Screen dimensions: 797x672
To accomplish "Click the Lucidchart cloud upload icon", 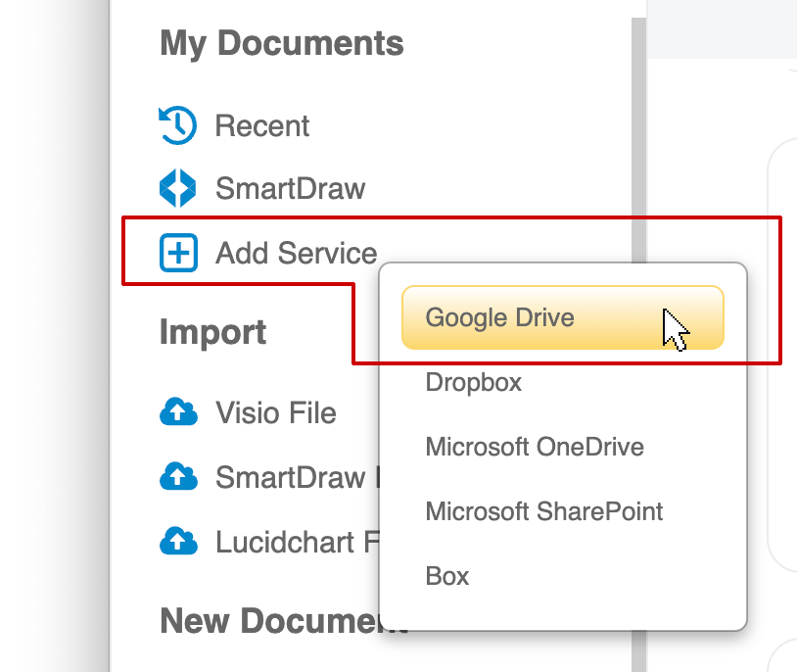I will [x=178, y=541].
